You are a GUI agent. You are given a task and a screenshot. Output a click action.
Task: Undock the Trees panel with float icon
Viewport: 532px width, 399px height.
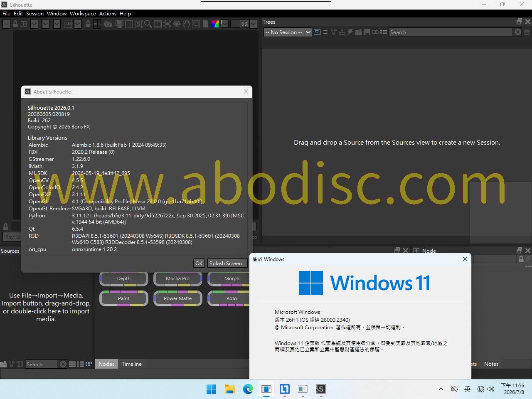[519, 22]
